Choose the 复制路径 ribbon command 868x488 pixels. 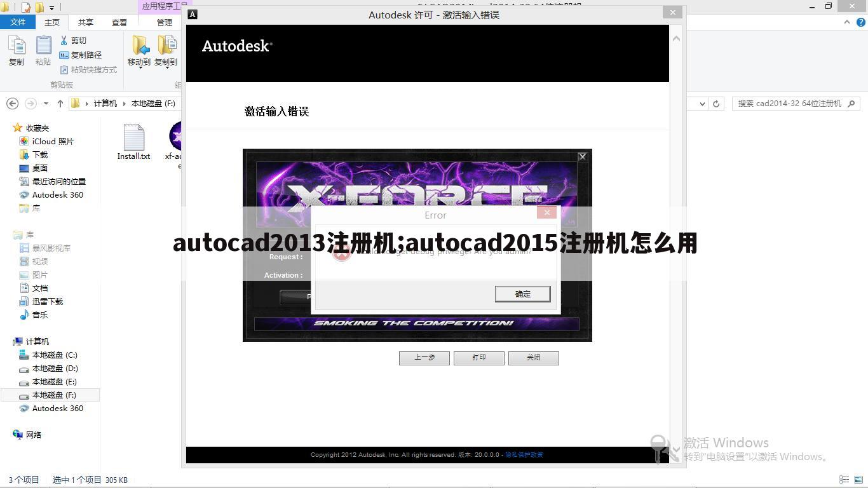coord(81,55)
